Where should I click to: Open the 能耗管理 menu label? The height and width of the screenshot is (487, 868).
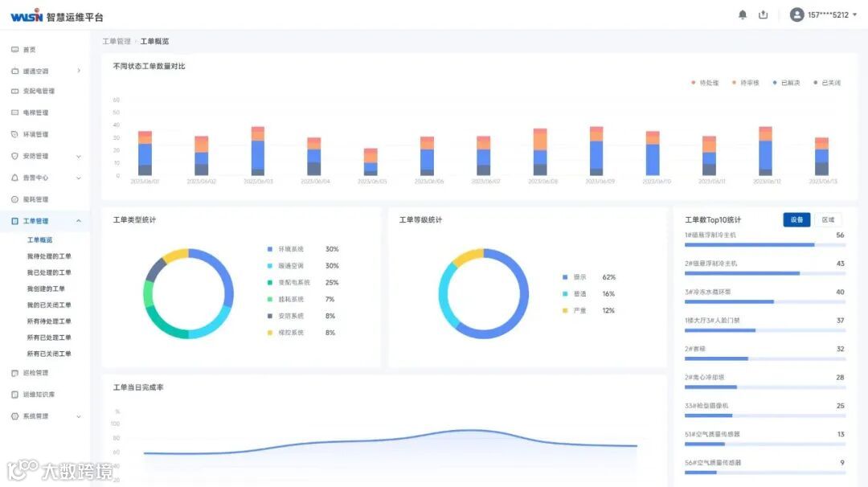(35, 199)
